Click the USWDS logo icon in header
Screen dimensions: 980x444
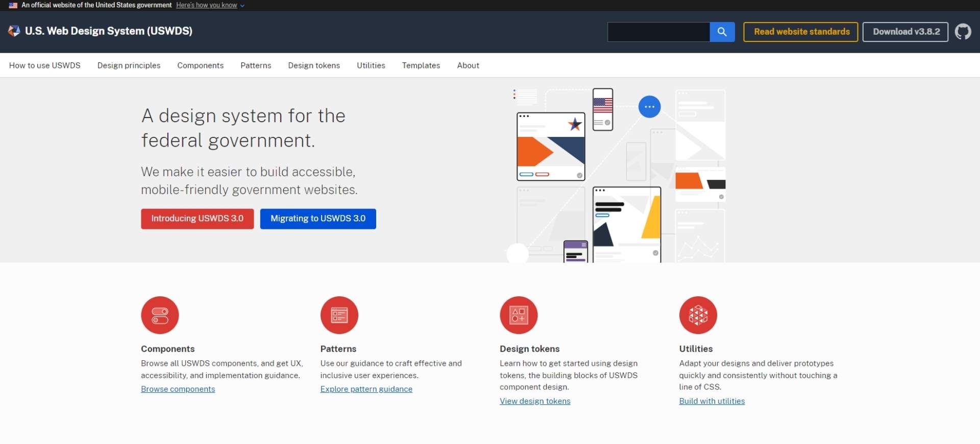[x=14, y=31]
